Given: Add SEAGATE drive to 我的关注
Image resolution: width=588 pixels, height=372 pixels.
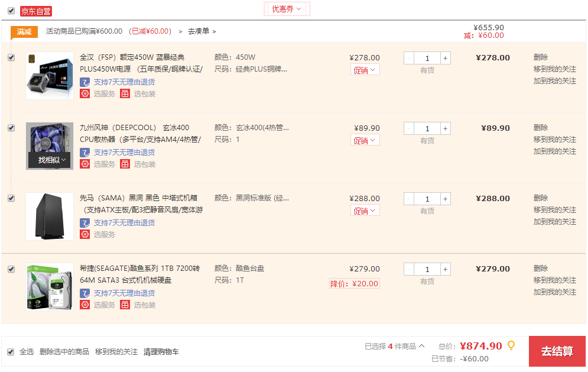Looking at the screenshot, I should tap(555, 292).
